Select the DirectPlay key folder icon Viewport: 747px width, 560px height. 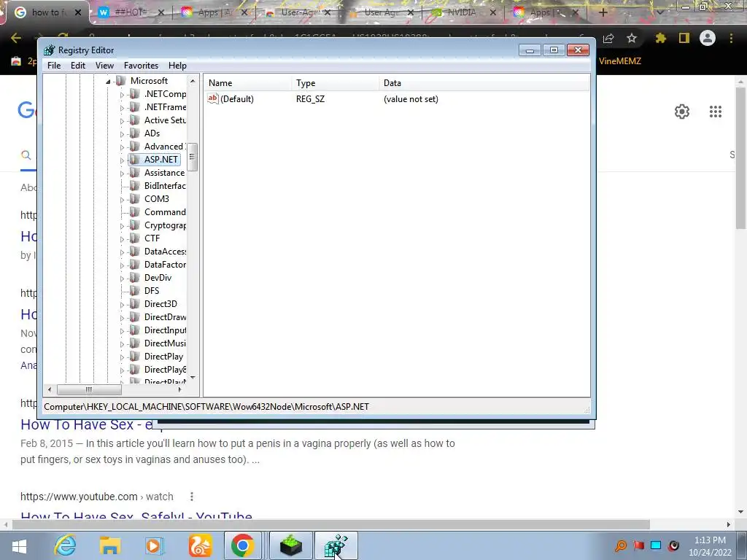point(135,356)
